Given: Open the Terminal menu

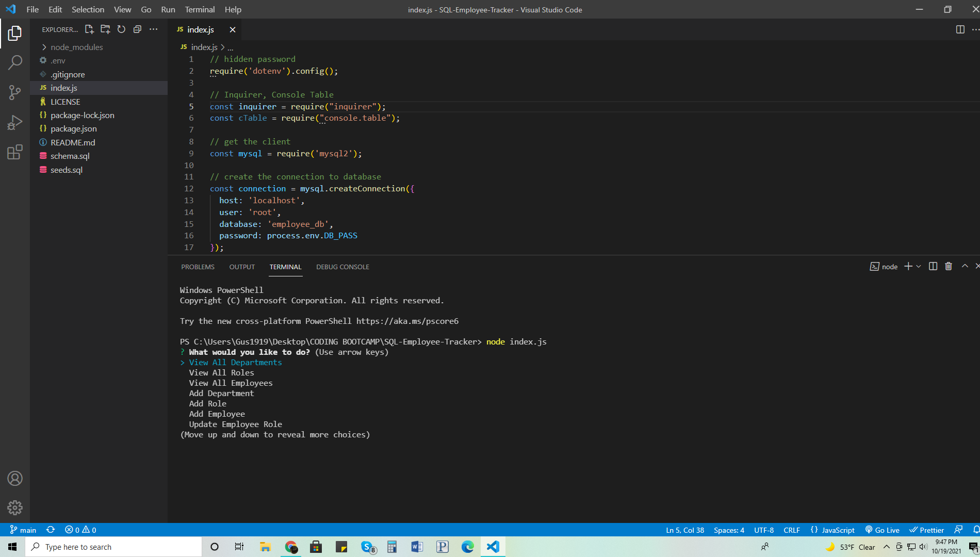Looking at the screenshot, I should (x=199, y=9).
